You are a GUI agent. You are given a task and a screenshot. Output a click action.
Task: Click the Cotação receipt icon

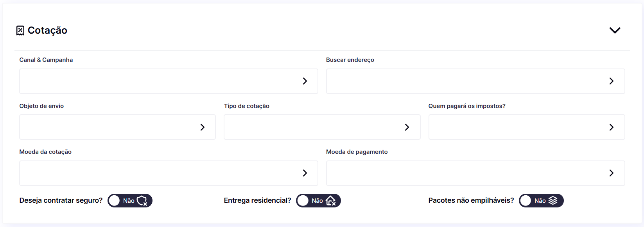[20, 31]
